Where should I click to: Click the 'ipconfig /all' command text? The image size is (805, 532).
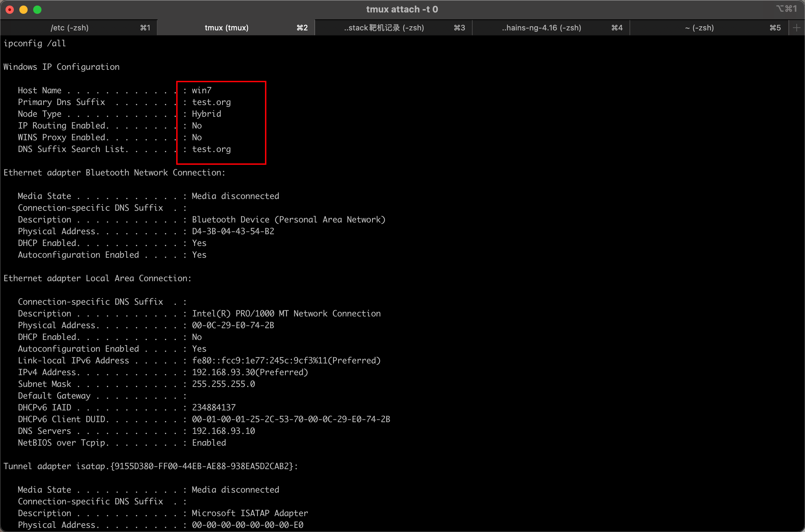(x=35, y=44)
